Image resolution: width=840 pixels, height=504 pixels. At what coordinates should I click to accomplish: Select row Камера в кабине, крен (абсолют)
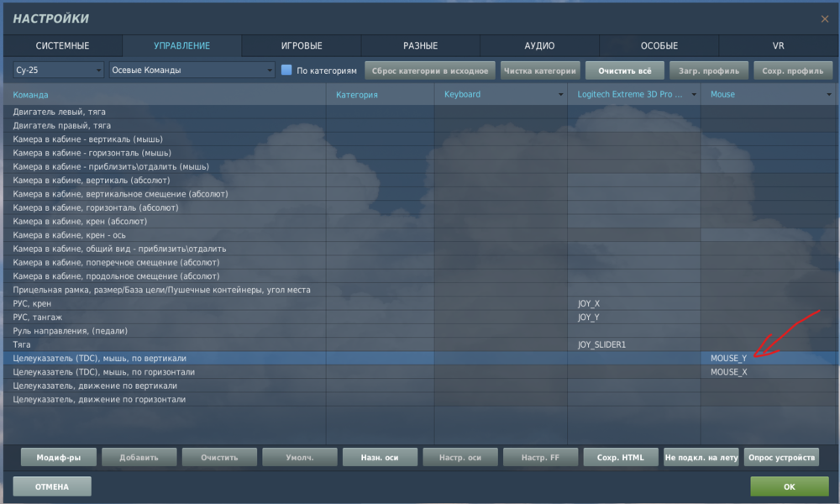point(421,221)
